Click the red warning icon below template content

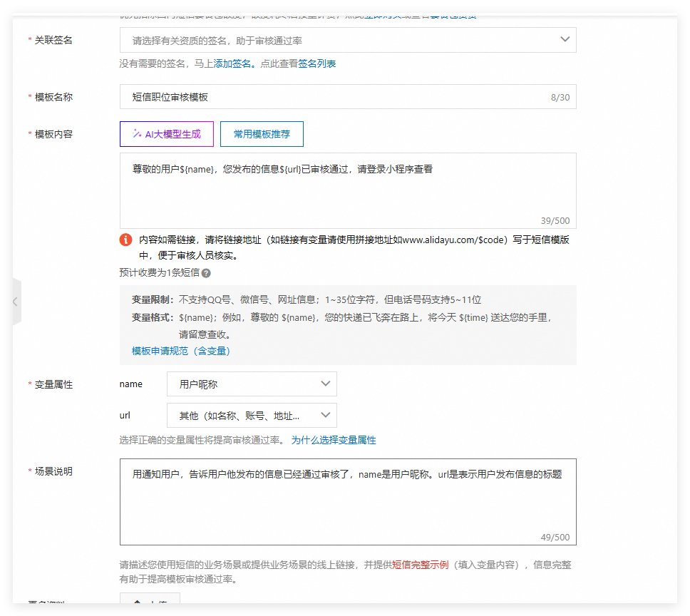126,240
